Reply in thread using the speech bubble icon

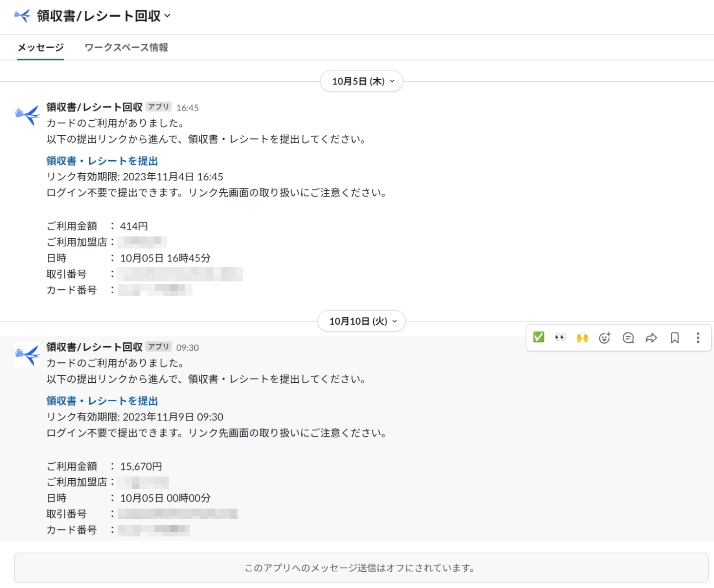(628, 338)
